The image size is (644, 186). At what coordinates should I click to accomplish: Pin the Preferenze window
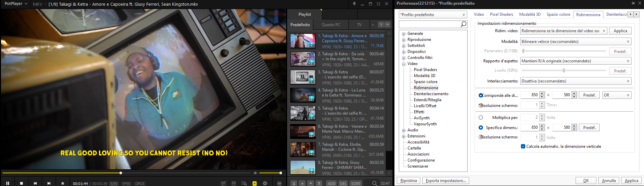coord(633,3)
